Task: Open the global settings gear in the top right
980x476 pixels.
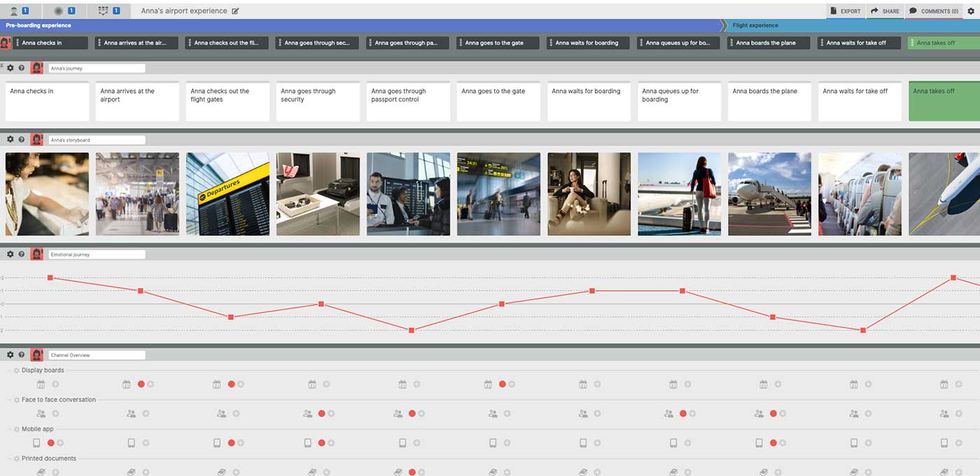Action: tap(970, 10)
